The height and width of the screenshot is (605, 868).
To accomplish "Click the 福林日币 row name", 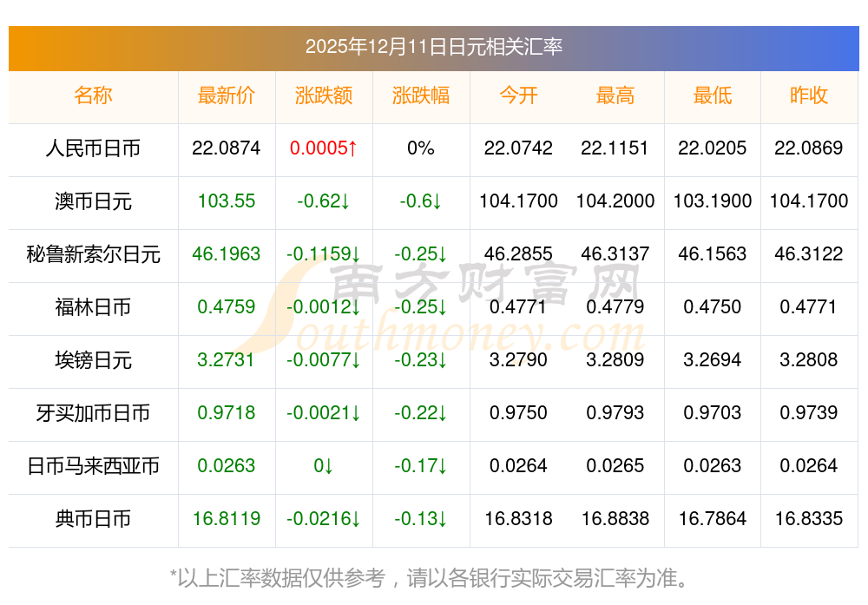I will (x=93, y=307).
